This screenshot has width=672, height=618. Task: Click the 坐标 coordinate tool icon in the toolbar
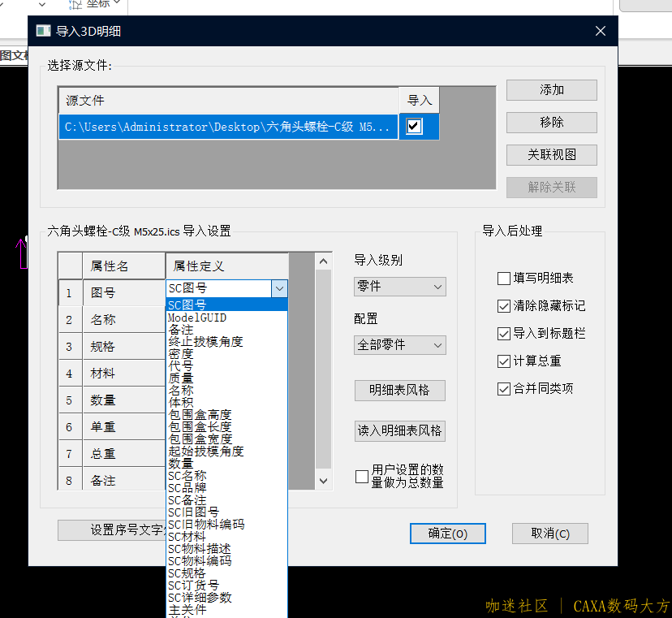click(75, 5)
